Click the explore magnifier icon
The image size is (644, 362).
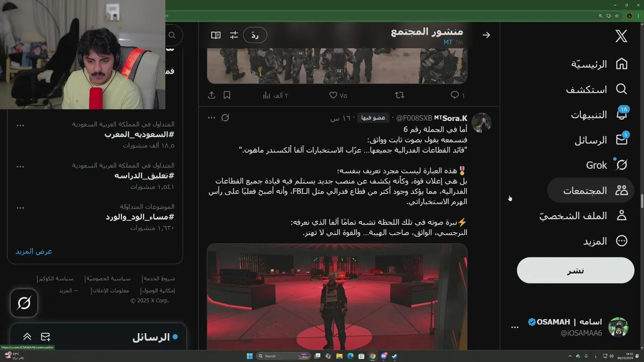tap(622, 89)
